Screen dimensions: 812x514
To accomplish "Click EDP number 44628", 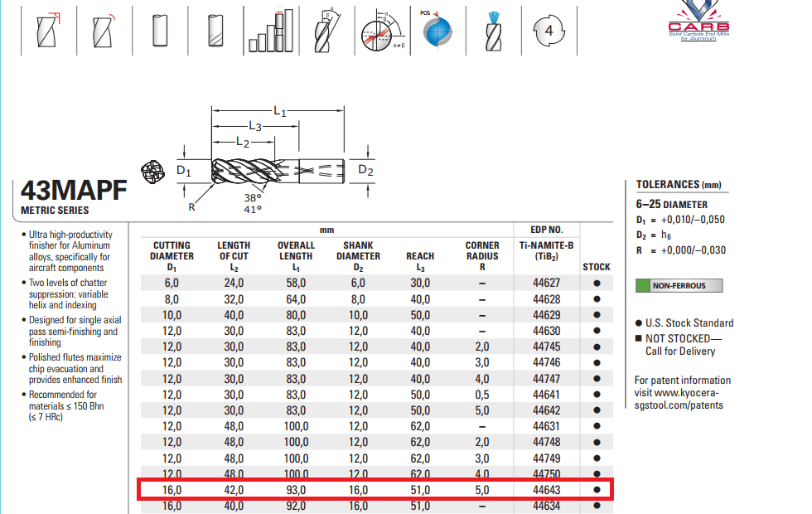I will point(546,299).
